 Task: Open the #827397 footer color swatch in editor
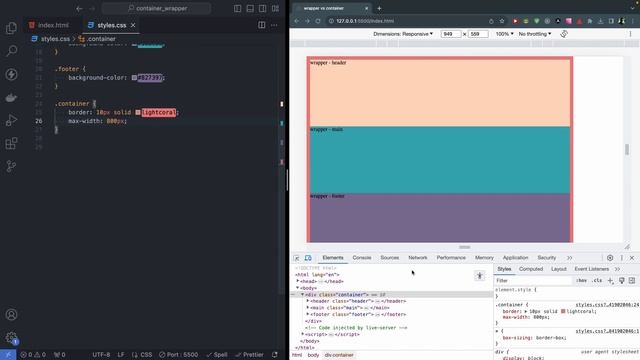pyautogui.click(x=134, y=78)
